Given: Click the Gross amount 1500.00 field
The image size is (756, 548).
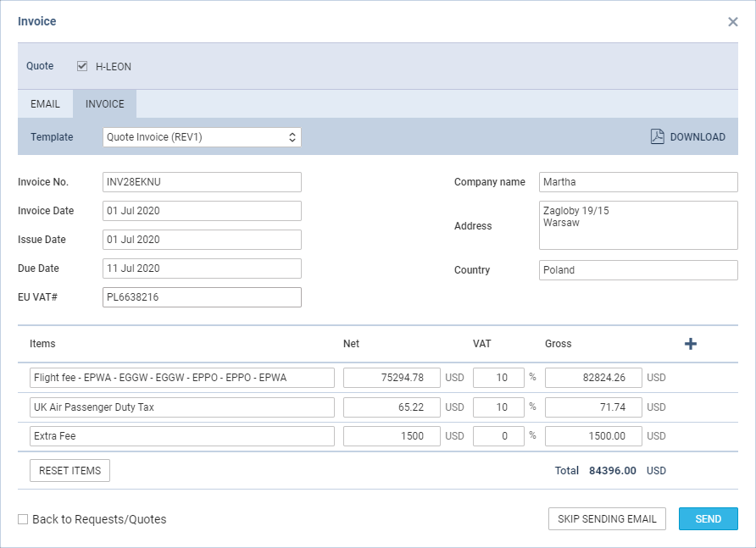Looking at the screenshot, I should 593,436.
